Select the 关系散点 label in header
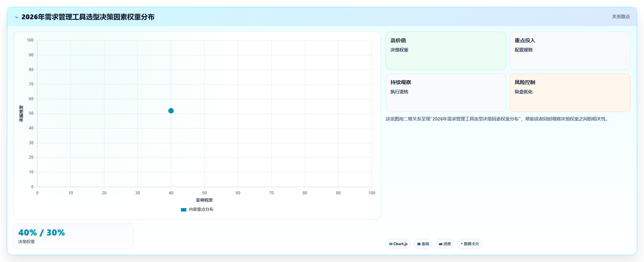 [621, 16]
